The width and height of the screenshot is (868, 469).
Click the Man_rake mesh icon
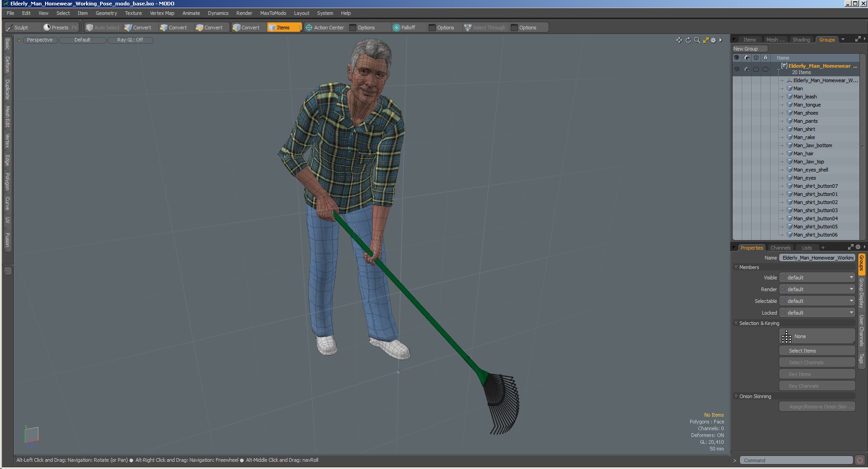coord(790,137)
